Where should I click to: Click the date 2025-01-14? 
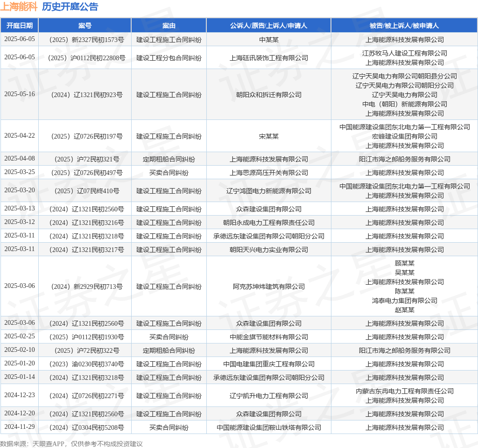click(20, 377)
